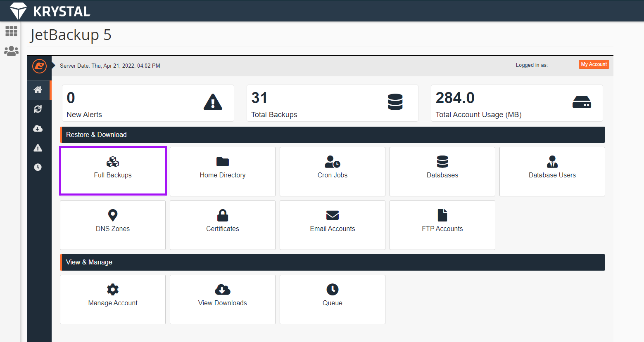Click the Server Date text
Viewport: 644px width, 342px height.
110,66
